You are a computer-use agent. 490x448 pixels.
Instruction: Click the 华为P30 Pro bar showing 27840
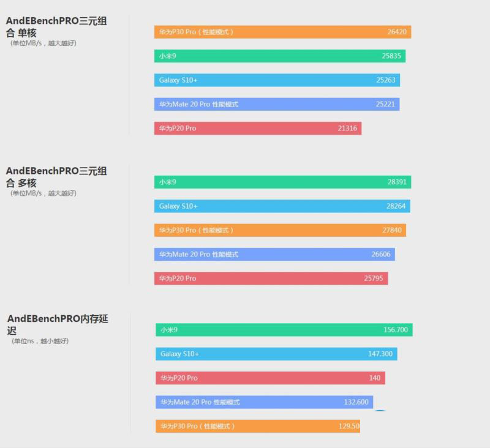tap(280, 231)
